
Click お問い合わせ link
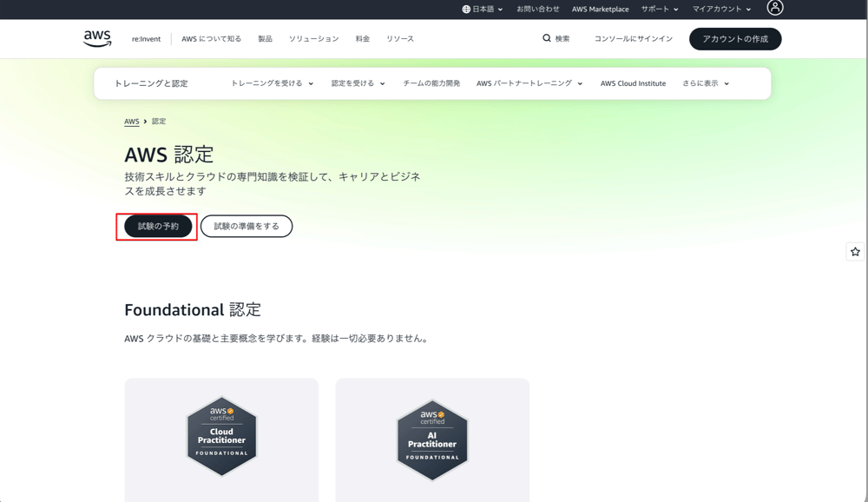point(537,10)
